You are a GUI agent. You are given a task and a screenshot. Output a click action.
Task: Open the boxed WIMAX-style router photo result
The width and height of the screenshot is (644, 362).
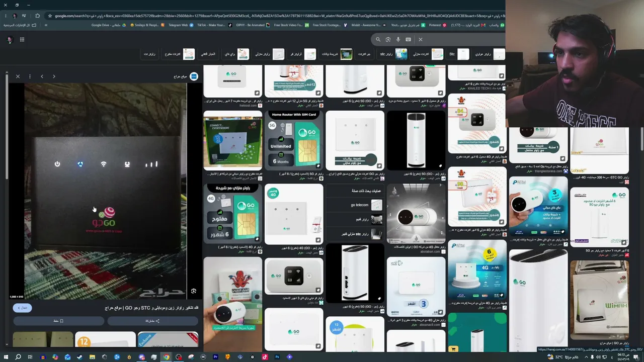coord(599,301)
